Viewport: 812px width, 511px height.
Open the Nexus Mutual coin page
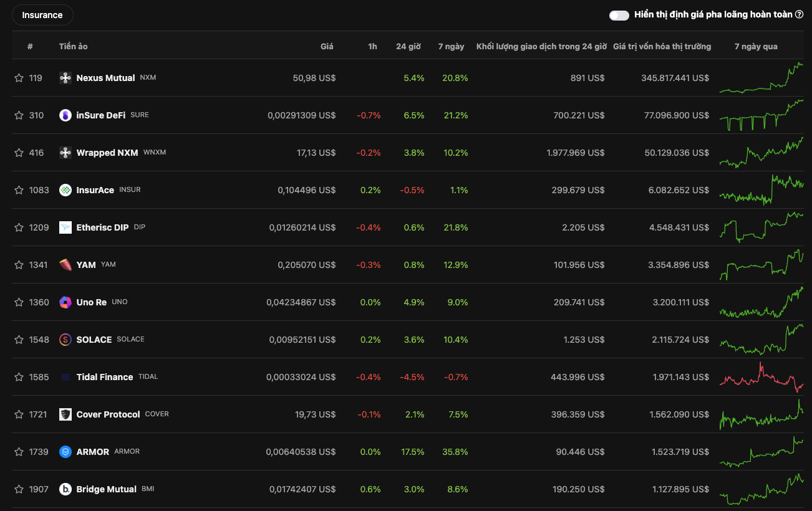click(105, 78)
